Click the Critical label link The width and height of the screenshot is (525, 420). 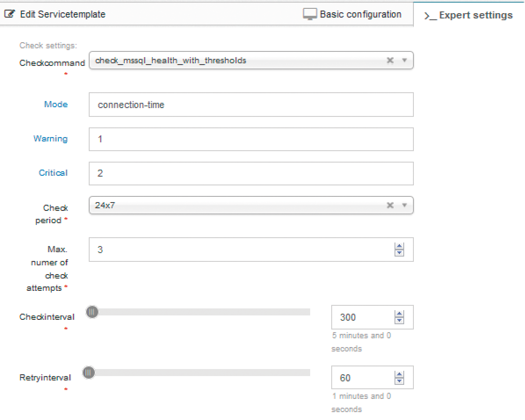tap(53, 173)
